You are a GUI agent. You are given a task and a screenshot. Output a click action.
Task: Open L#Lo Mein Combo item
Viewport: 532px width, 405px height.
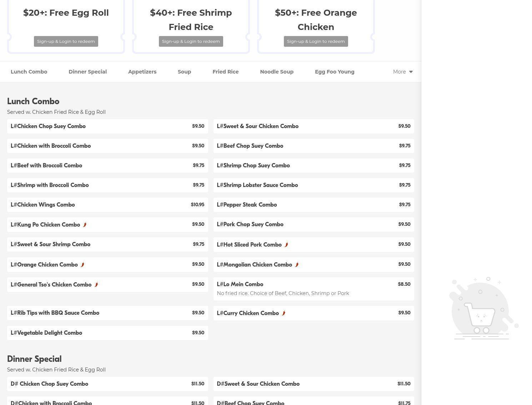(x=314, y=289)
